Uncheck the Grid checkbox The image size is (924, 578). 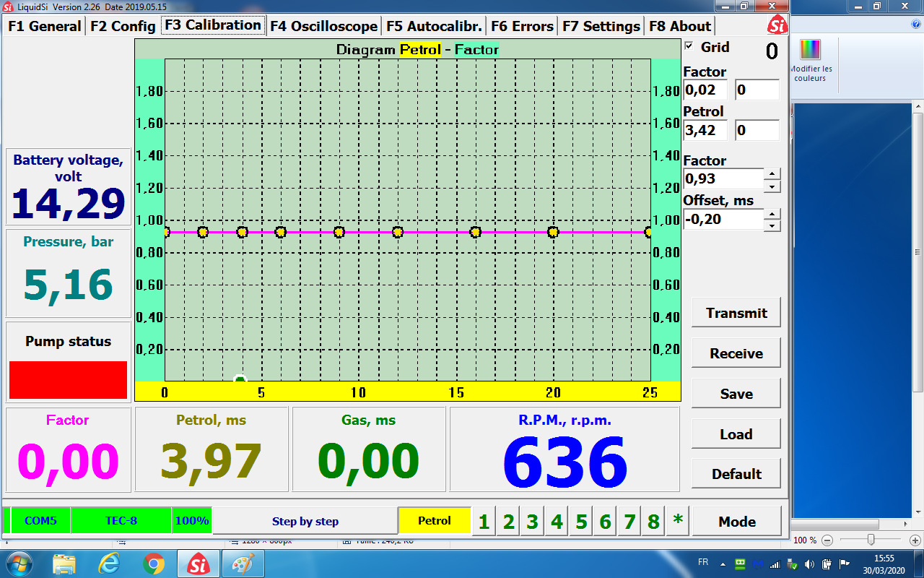pos(689,46)
